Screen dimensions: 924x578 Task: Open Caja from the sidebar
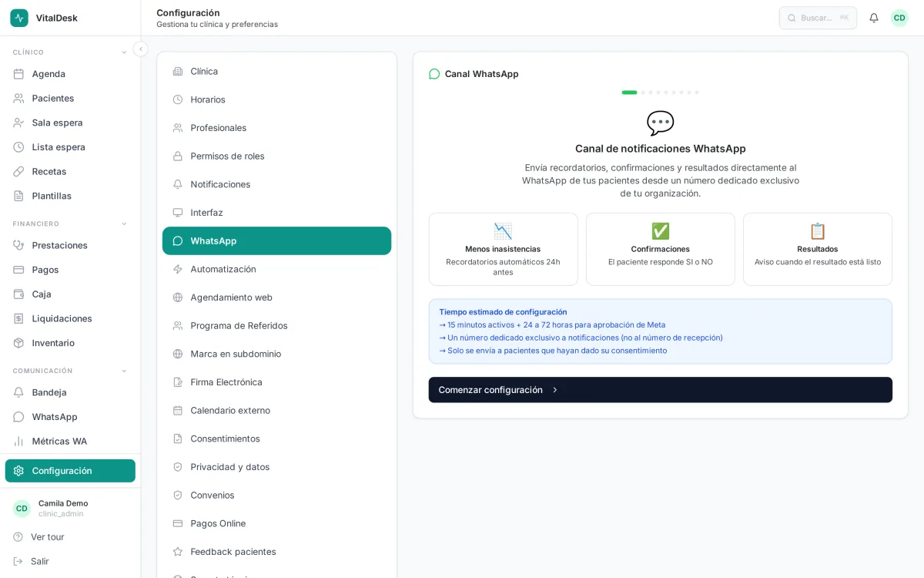70,294
